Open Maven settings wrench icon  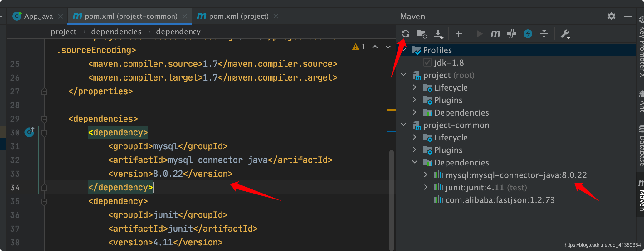pos(565,34)
